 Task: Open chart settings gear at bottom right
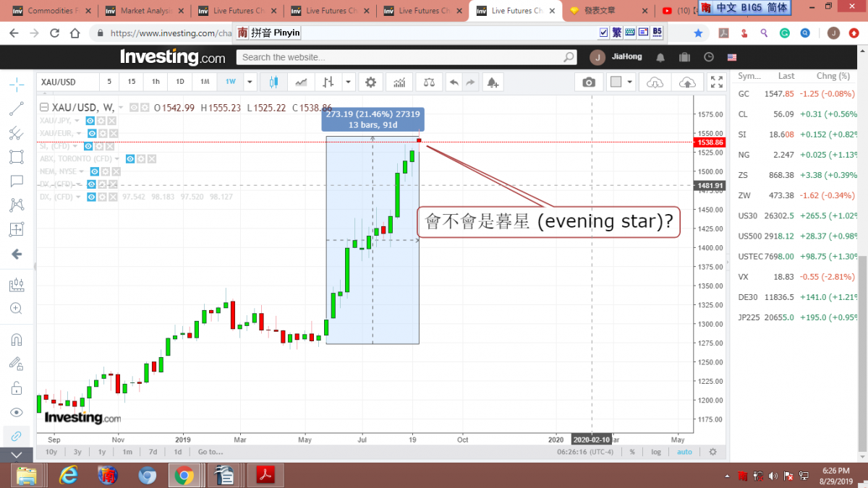pyautogui.click(x=713, y=452)
